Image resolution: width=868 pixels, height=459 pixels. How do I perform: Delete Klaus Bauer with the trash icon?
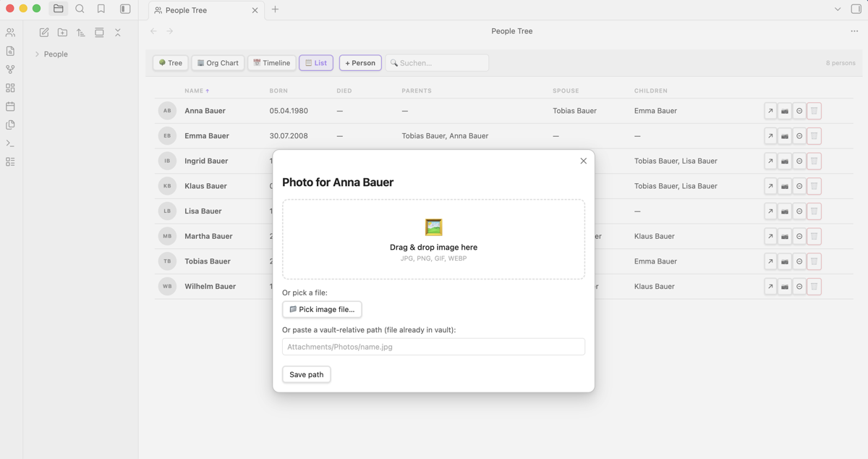814,186
